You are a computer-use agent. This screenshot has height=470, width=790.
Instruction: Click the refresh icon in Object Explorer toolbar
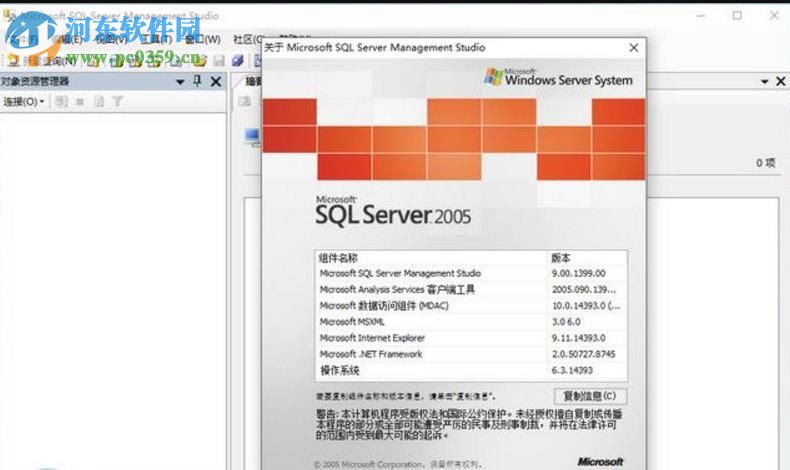click(x=99, y=102)
